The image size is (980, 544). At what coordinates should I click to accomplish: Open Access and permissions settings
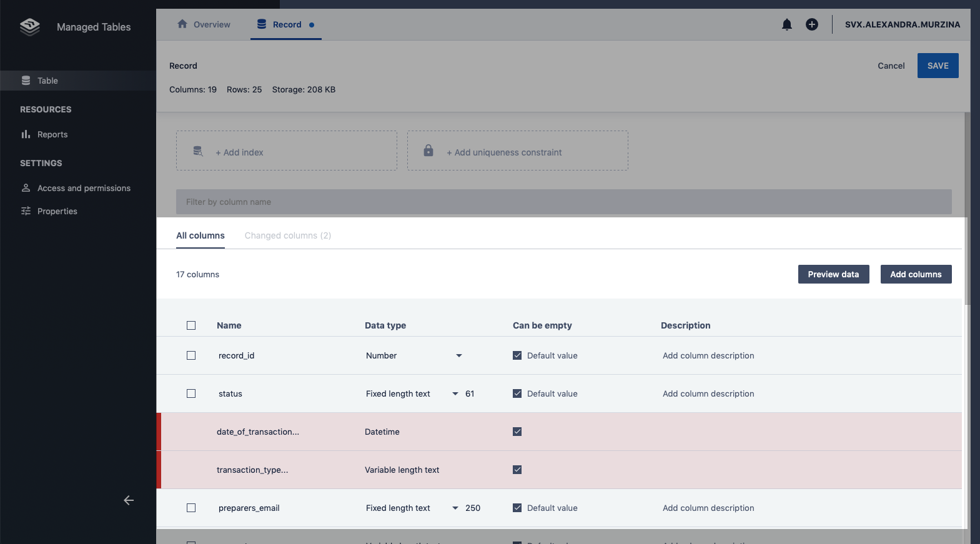coord(84,188)
